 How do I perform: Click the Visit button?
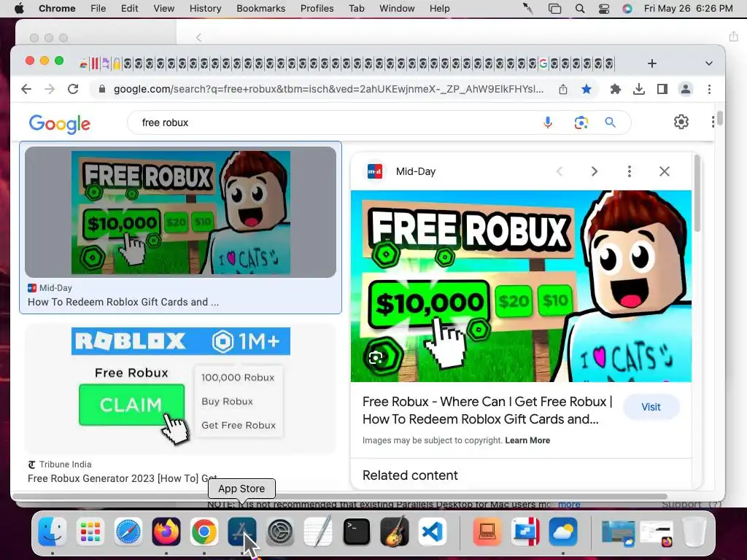(x=651, y=407)
